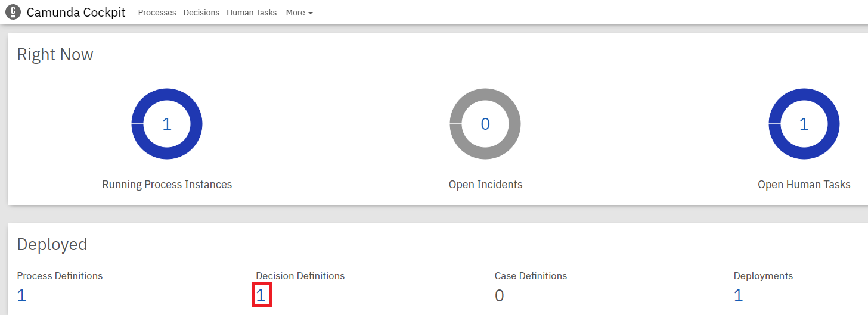This screenshot has width=868, height=315.
Task: Open the Decisions menu item
Action: click(x=201, y=13)
